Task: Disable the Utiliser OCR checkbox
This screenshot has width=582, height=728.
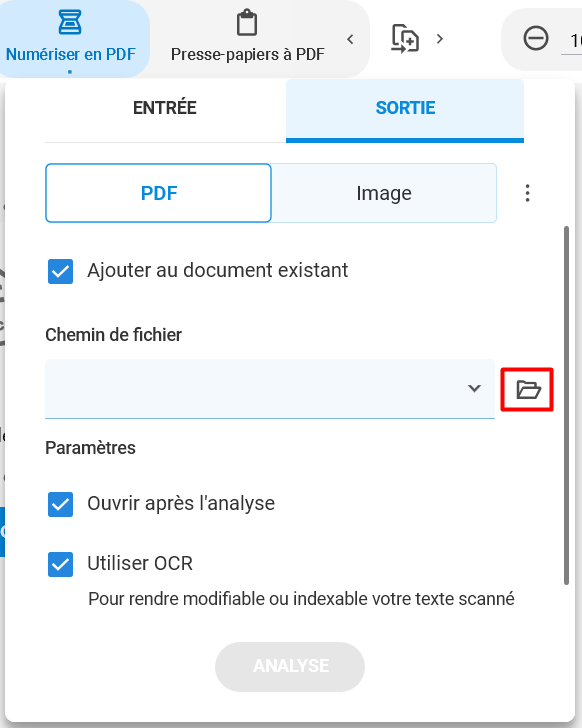Action: point(60,564)
